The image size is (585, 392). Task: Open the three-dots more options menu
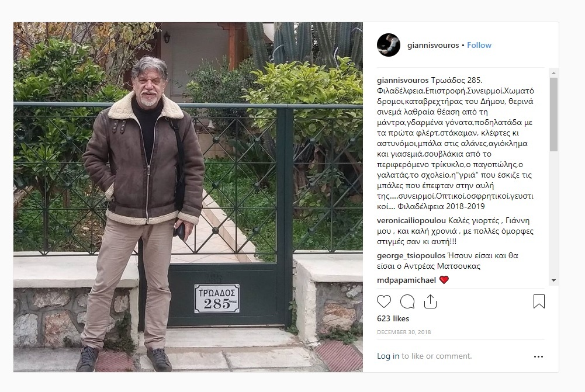tap(538, 356)
